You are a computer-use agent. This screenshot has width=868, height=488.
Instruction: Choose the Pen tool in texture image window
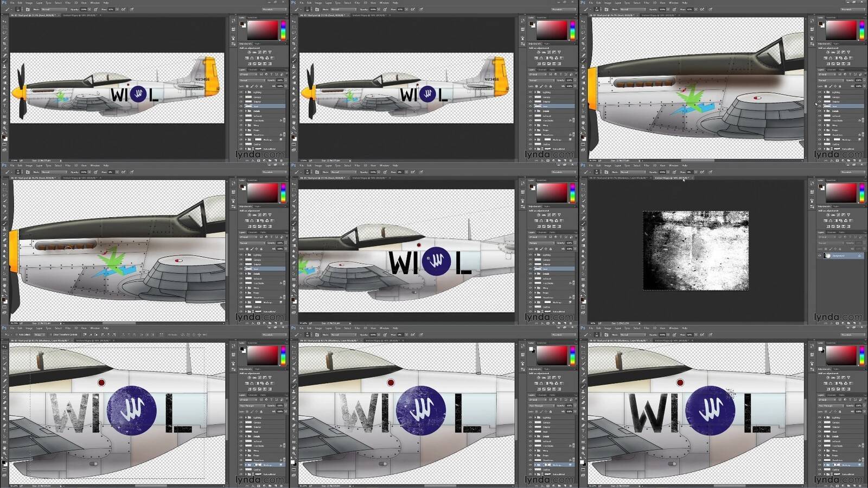(583, 262)
